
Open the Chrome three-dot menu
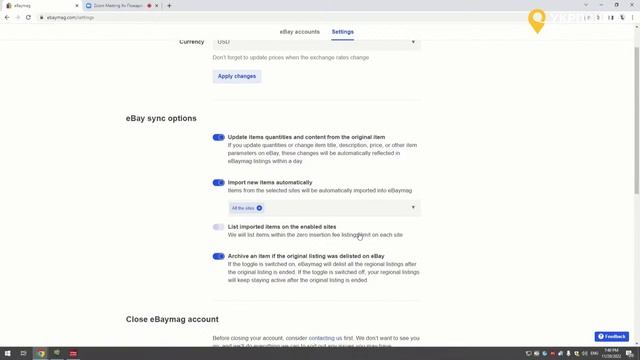click(633, 18)
